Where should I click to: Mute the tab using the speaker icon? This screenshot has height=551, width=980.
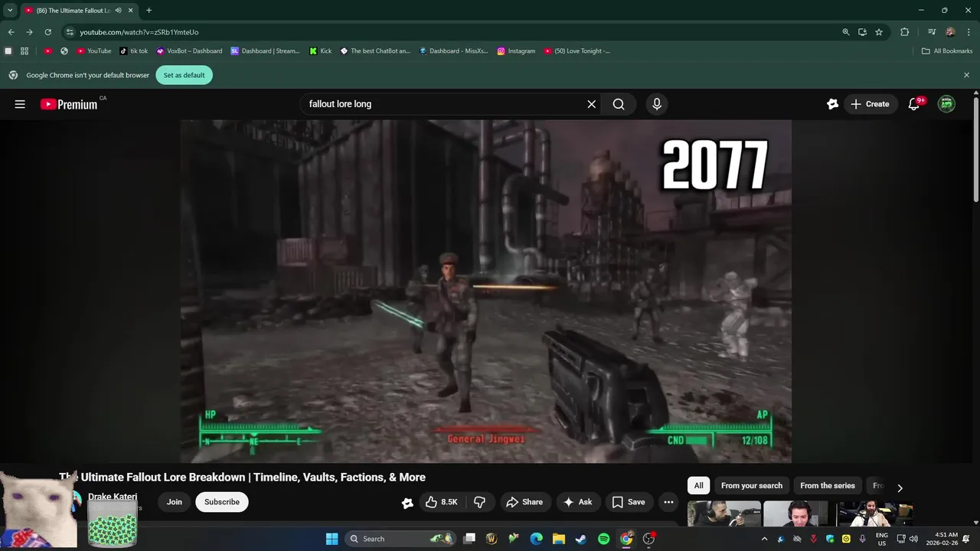point(118,10)
